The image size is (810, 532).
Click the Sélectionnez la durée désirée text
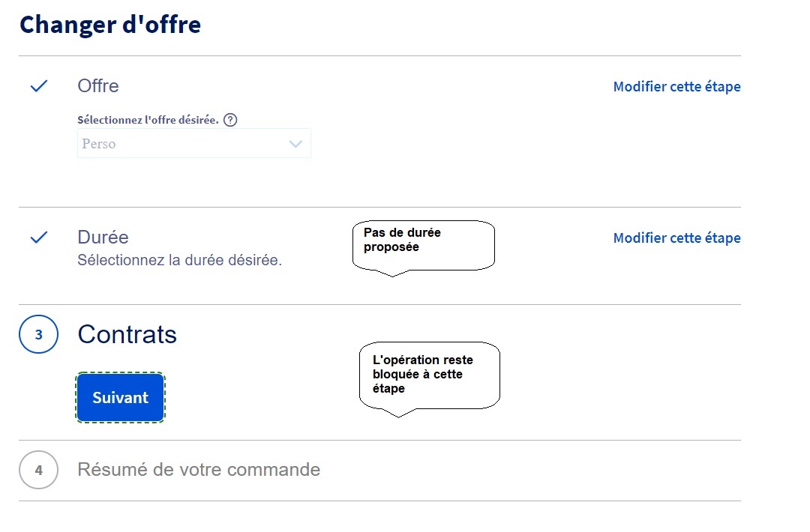pyautogui.click(x=179, y=262)
